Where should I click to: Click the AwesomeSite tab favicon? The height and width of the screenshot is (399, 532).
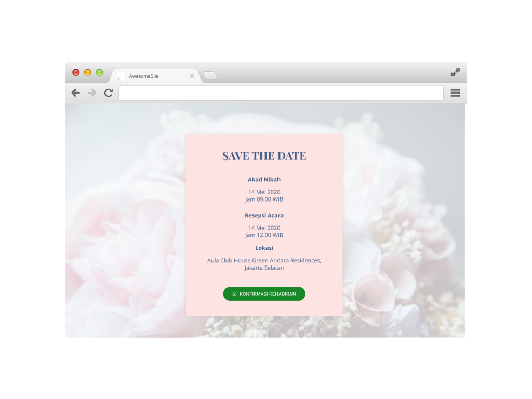tap(121, 76)
